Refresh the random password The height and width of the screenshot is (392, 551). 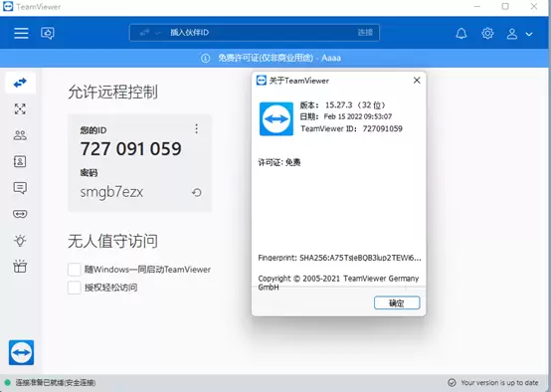(x=197, y=192)
